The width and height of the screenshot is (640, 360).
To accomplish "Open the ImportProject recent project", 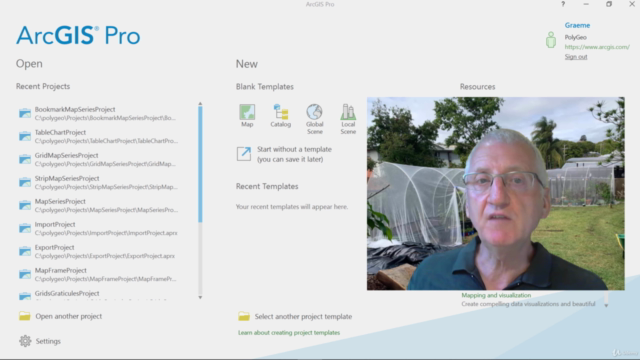I will tap(107, 228).
